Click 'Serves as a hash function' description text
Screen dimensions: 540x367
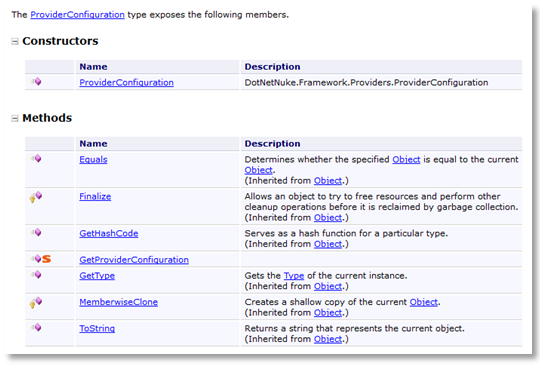coord(346,233)
